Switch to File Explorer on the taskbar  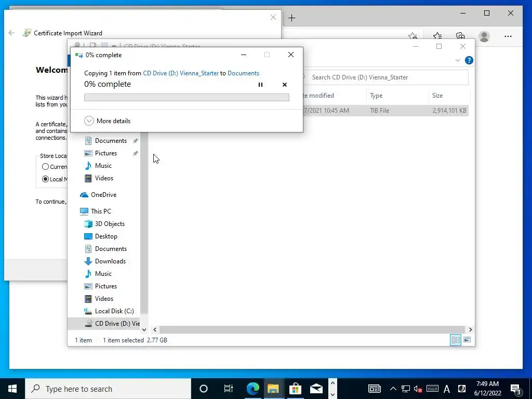273,389
